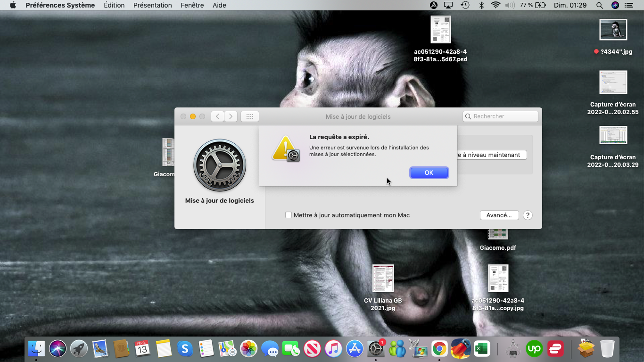
Task: Click the help question mark button
Action: point(528,215)
